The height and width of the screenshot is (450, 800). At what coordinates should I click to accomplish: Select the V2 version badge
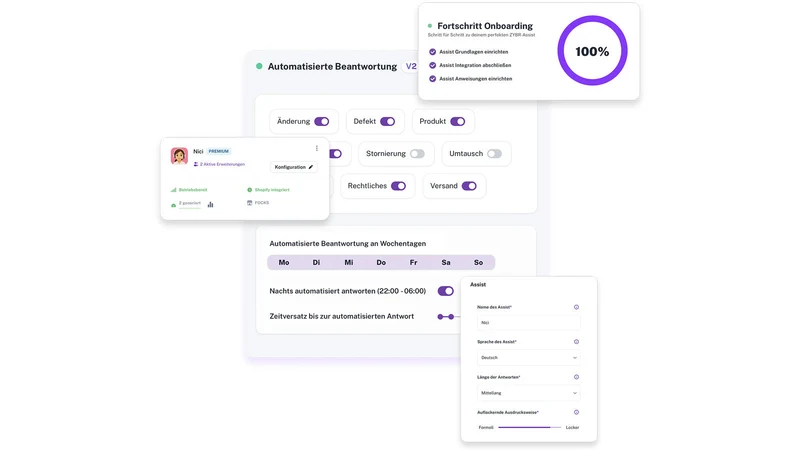[411, 66]
